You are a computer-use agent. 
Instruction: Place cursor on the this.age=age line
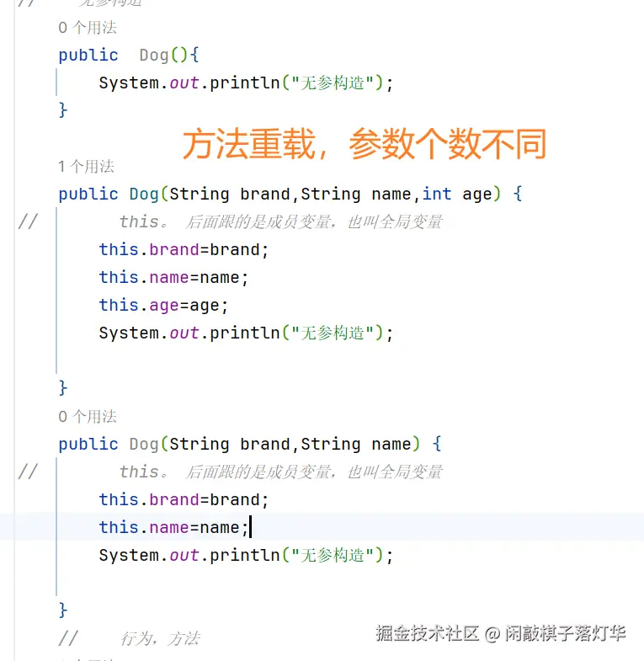163,305
